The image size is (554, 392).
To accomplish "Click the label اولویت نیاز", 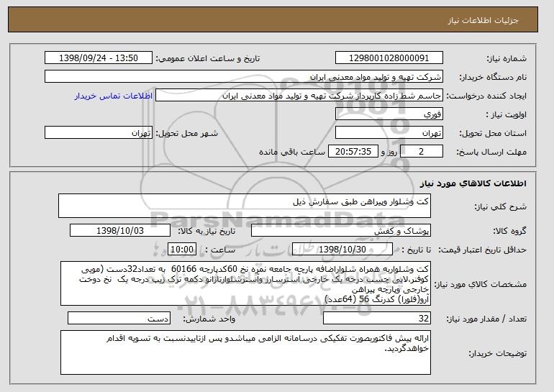I will [x=507, y=114].
